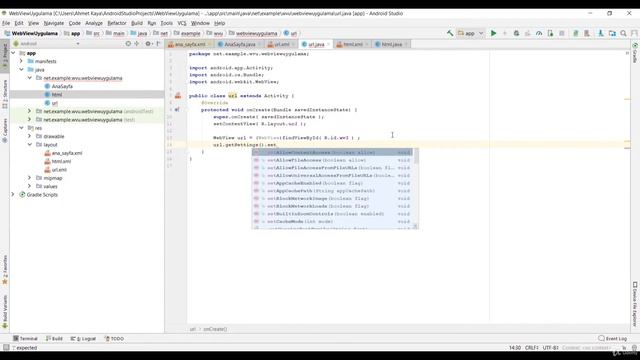640x360 pixels.
Task: Open the Refactor menu
Action: tap(117, 23)
